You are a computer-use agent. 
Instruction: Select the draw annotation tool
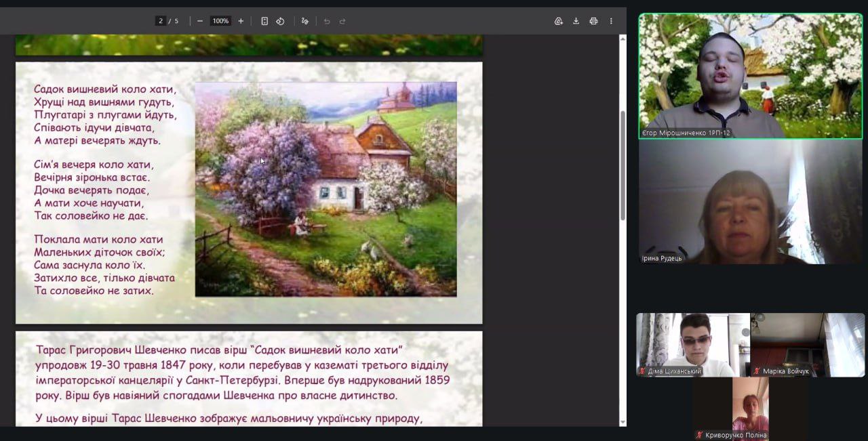[305, 21]
